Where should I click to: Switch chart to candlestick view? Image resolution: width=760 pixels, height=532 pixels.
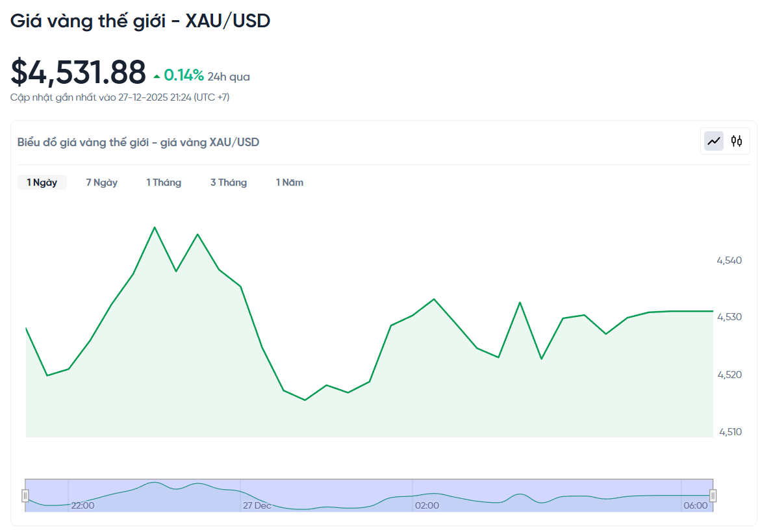point(737,141)
